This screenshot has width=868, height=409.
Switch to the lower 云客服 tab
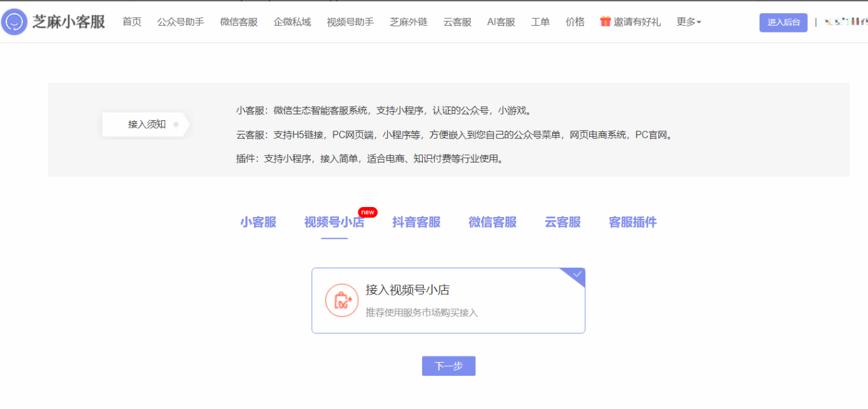[x=563, y=222]
